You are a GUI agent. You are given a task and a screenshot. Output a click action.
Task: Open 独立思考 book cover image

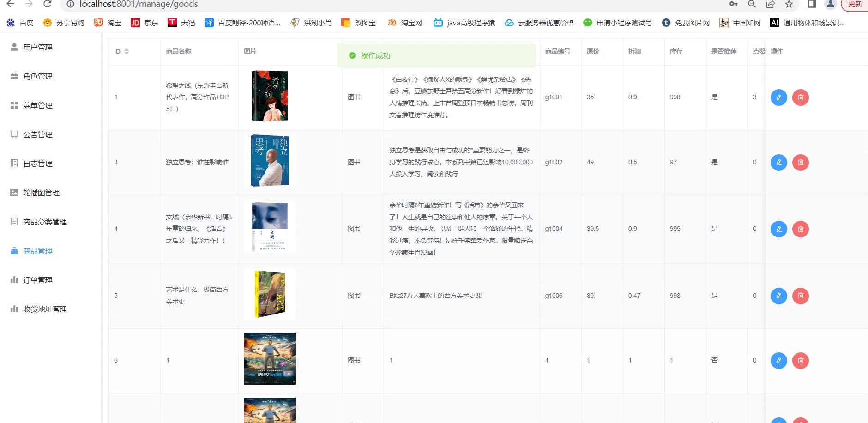click(x=270, y=160)
